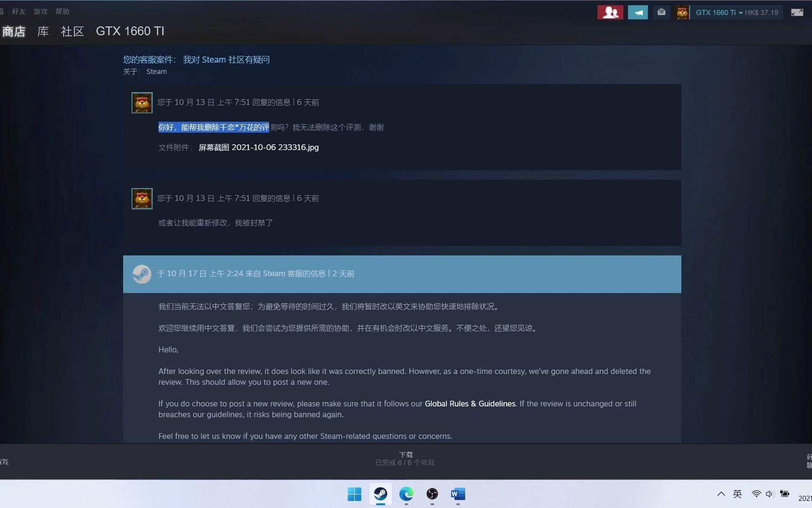The height and width of the screenshot is (508, 812).
Task: Click the Steam taskbar icon
Action: click(380, 494)
